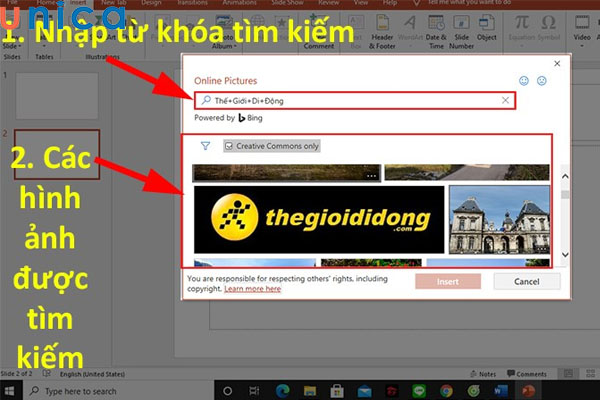The image size is (600, 400).
Task: Click the Comments button in the status bar
Action: click(527, 374)
